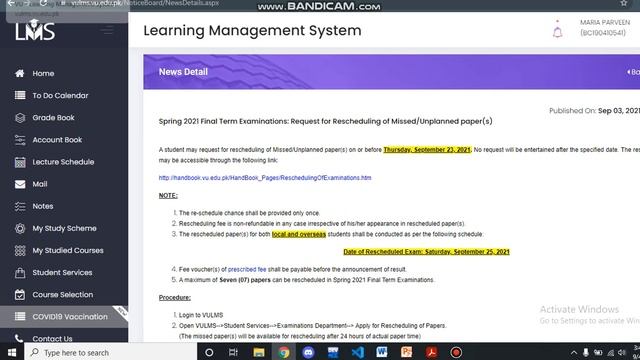Screen dimensions: 640x360
Task: Show hidden system tray icons
Action: coord(574,353)
